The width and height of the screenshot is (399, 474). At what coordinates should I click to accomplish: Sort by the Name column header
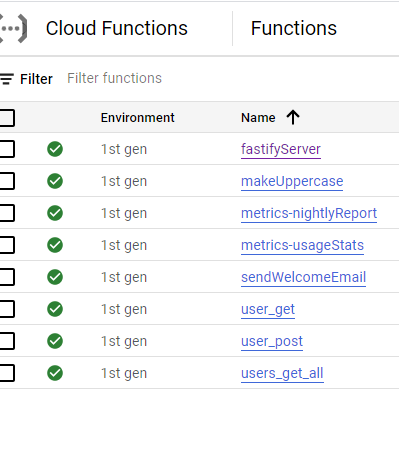tap(258, 118)
